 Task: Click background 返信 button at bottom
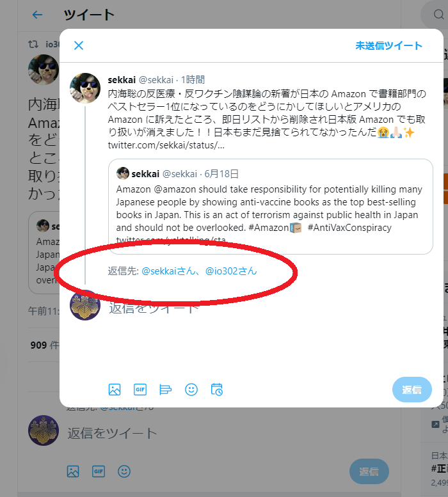[369, 471]
